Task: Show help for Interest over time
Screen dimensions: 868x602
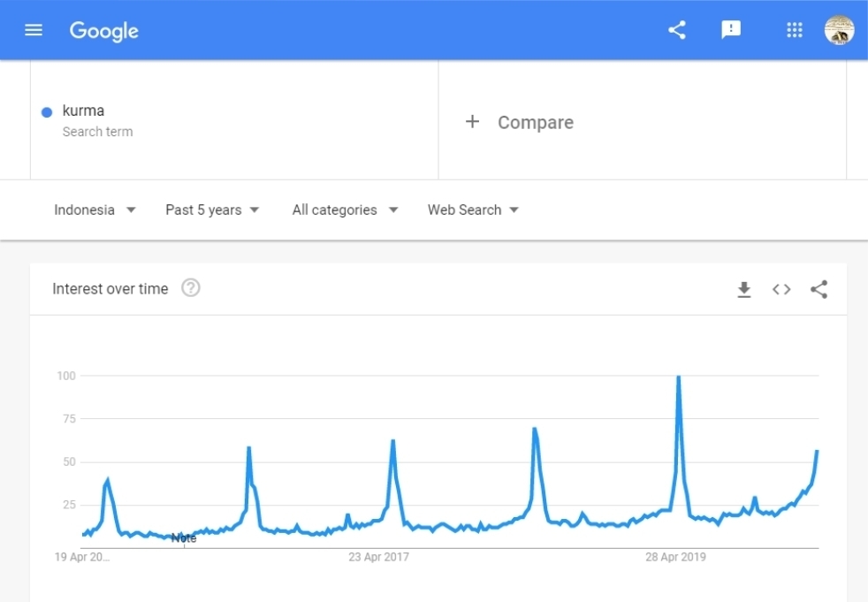Action: 191,288
